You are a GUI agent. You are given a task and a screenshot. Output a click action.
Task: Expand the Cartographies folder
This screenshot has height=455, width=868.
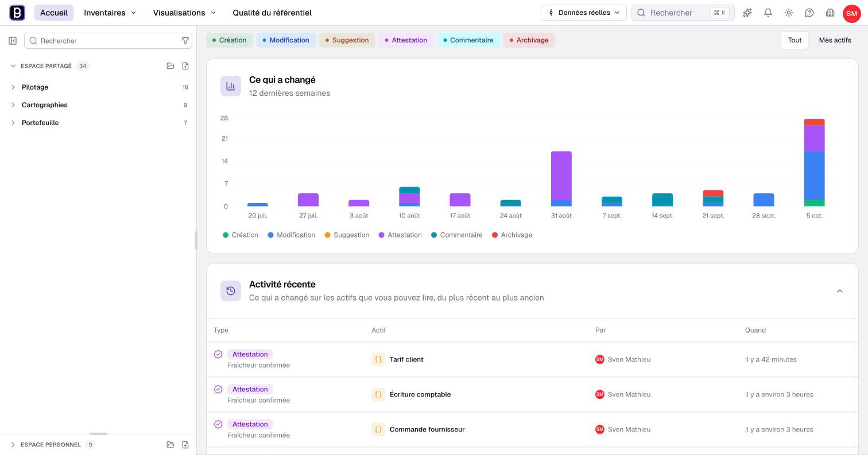13,105
